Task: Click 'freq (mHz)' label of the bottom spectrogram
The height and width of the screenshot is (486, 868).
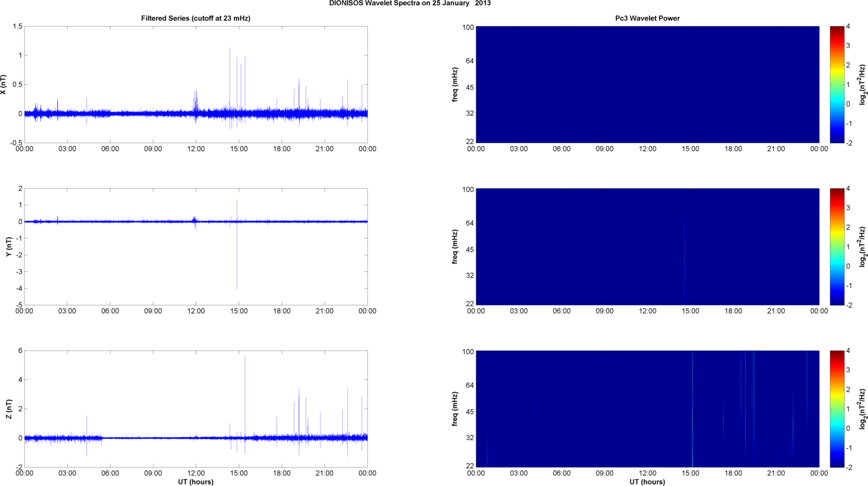Action: [455, 409]
